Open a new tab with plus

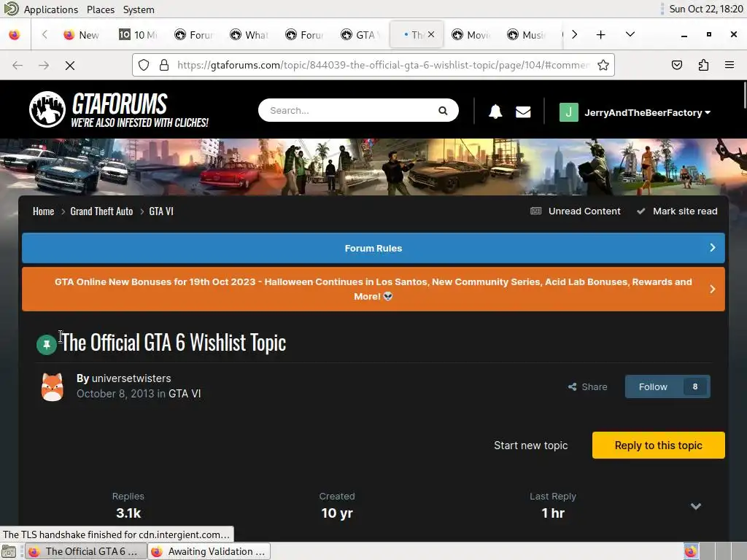point(601,35)
